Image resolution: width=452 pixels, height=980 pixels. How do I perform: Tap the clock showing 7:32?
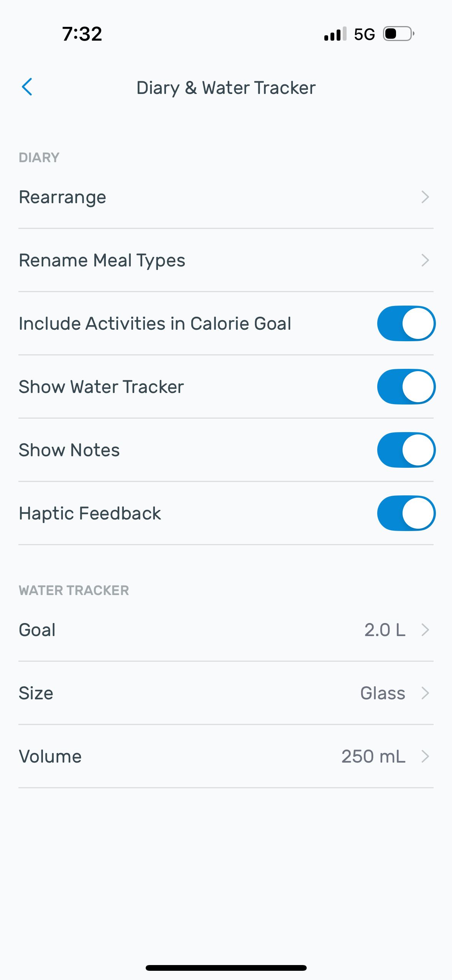tap(82, 34)
